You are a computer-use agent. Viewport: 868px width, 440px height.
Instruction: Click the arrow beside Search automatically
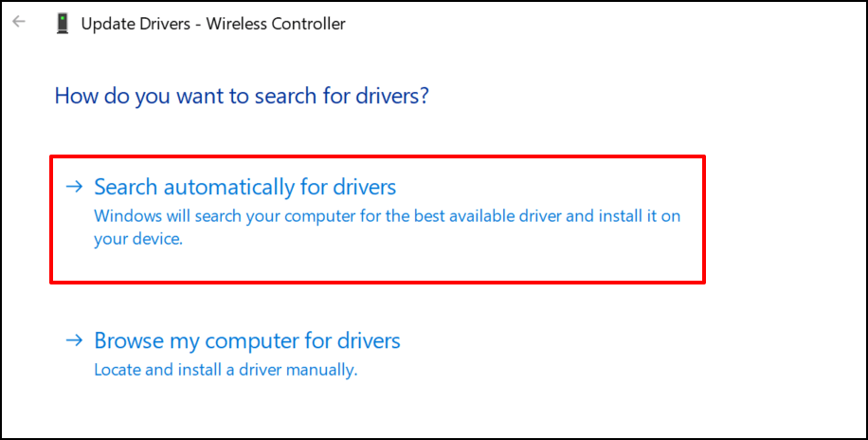point(74,187)
